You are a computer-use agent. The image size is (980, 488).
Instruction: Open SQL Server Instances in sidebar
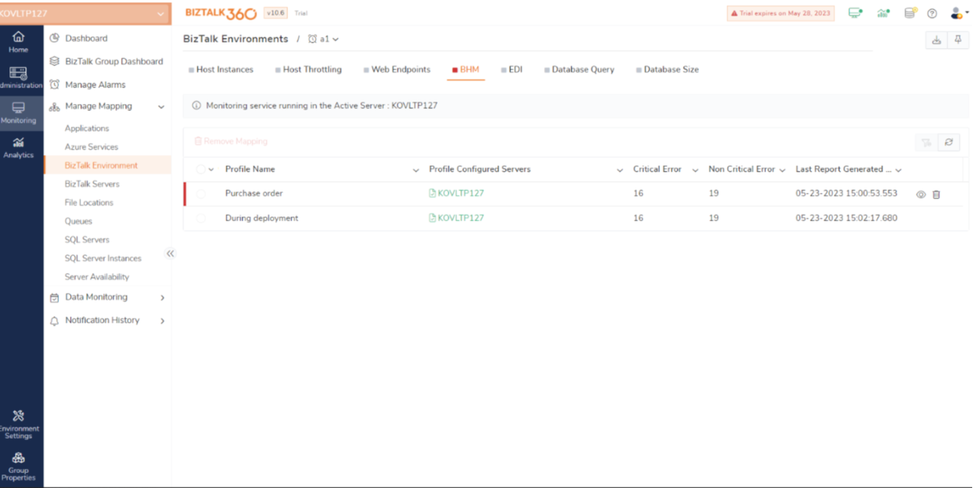click(102, 258)
